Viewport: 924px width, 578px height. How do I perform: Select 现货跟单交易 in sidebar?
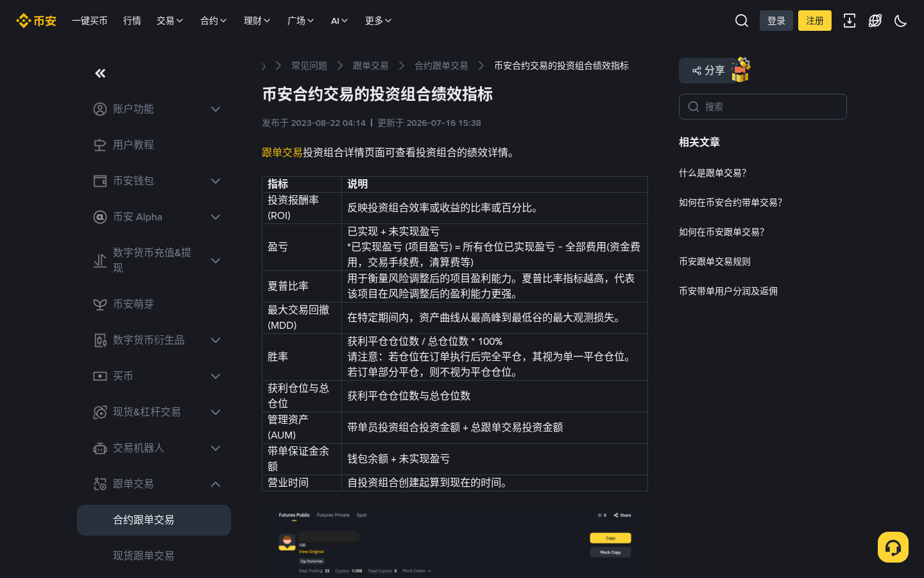click(154, 556)
